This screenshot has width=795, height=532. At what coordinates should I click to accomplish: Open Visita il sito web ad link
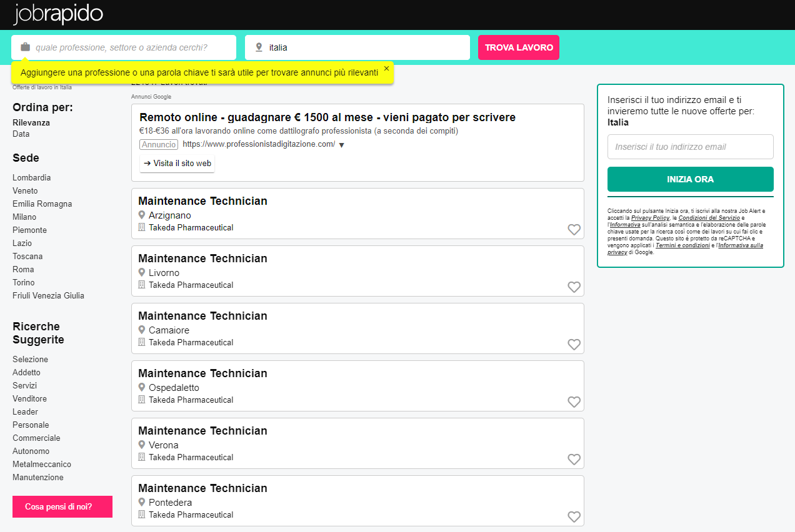pos(177,163)
